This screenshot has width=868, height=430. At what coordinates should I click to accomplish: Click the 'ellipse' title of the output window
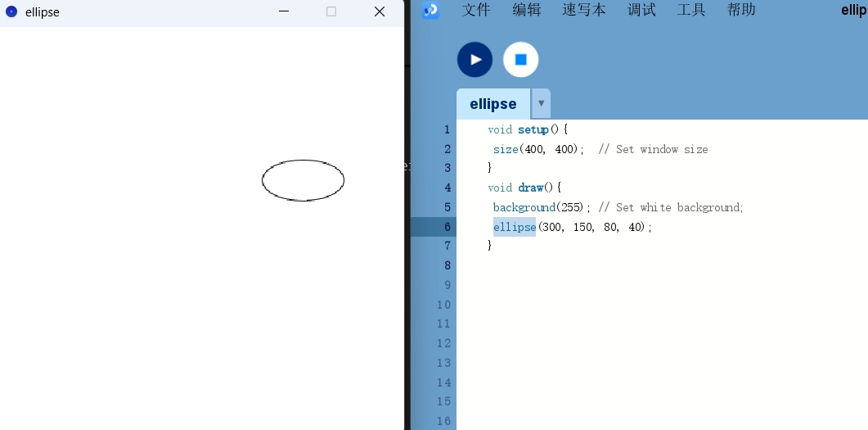coord(42,11)
